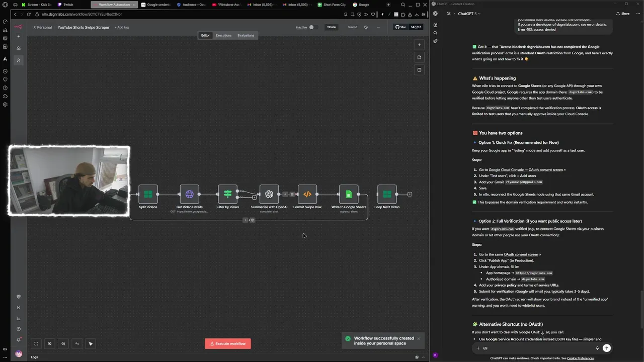Click the workflow name YouTube Shorts Swipe Scraper
The width and height of the screenshot is (644, 362).
pos(84,27)
